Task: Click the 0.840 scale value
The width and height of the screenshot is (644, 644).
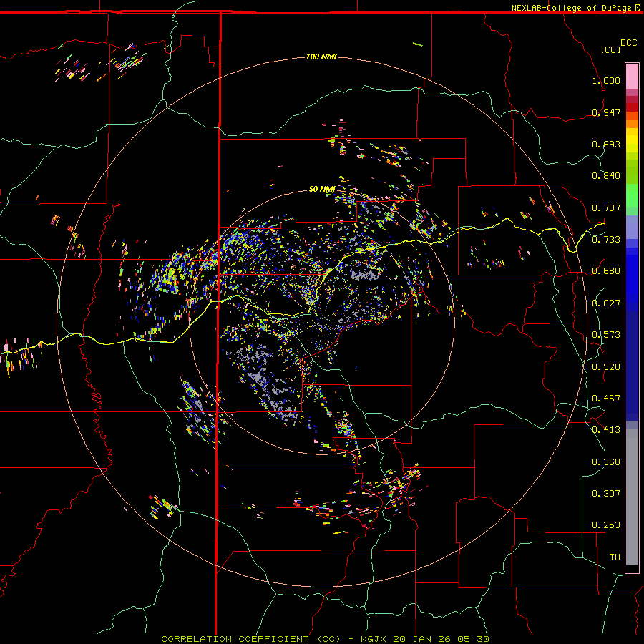Action: pos(606,176)
